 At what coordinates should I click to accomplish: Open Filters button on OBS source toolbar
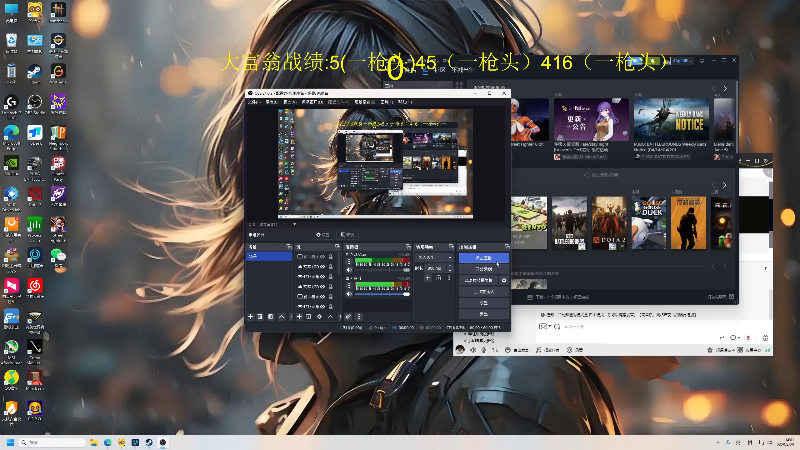click(347, 235)
